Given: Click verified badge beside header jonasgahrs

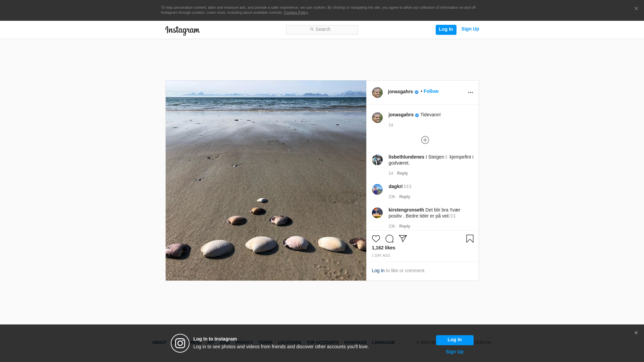Looking at the screenshot, I should click(x=417, y=92).
